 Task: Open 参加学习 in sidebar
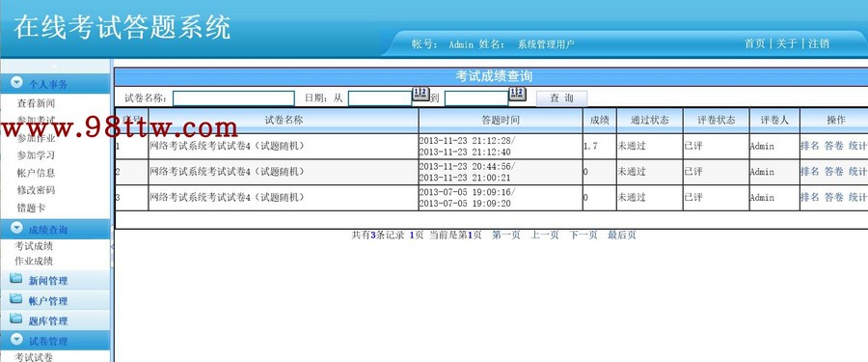(x=36, y=155)
